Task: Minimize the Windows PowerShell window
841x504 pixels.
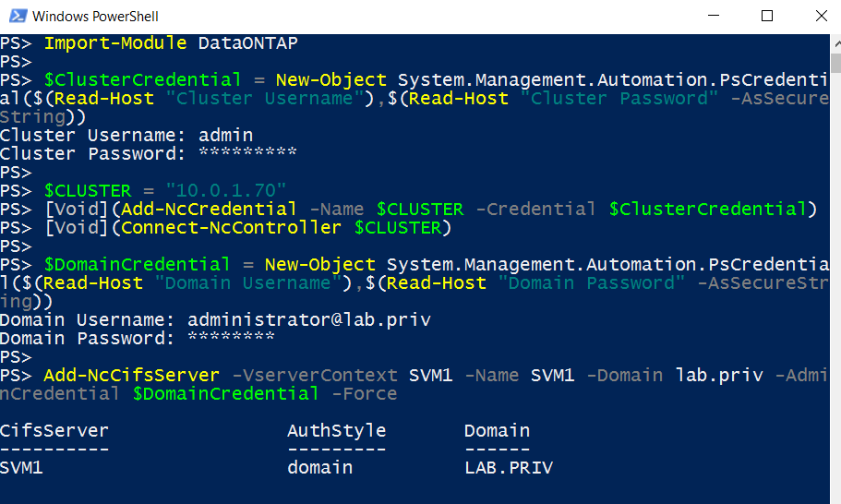Action: coord(714,16)
